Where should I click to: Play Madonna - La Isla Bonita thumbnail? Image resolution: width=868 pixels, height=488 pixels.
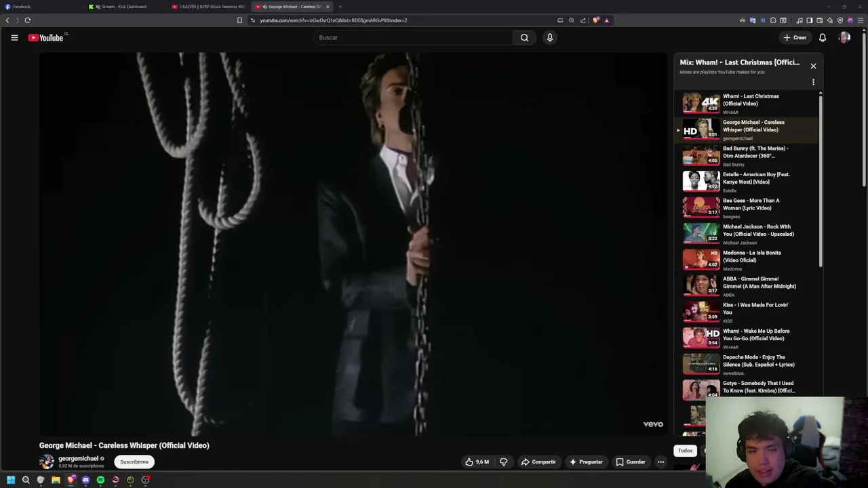click(701, 260)
